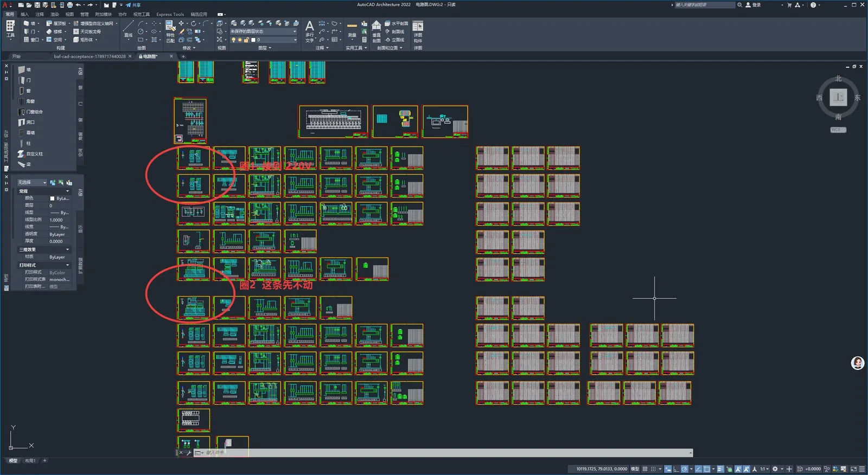868x475 pixels.
Task: Open the 注释 ribbon tab
Action: tap(40, 15)
